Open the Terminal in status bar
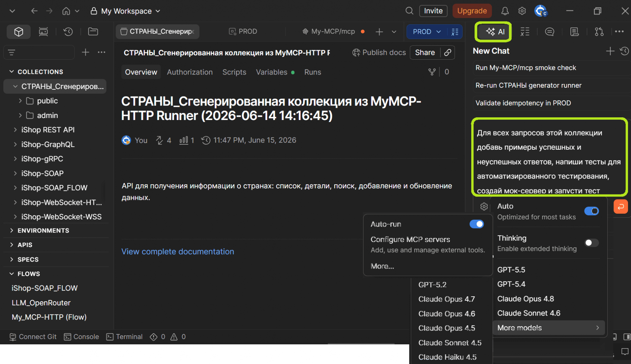This screenshot has width=631, height=364. [124, 337]
